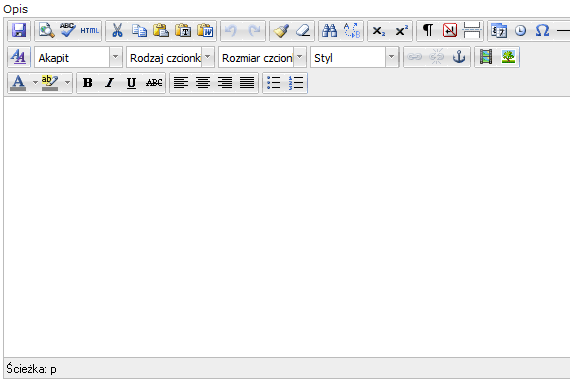Center align the text
The width and height of the screenshot is (570, 382).
tap(203, 83)
